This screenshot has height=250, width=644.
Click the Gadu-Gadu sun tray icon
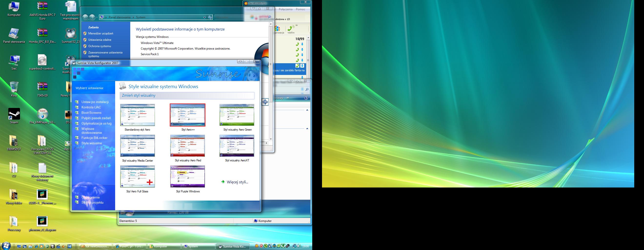tap(257, 246)
